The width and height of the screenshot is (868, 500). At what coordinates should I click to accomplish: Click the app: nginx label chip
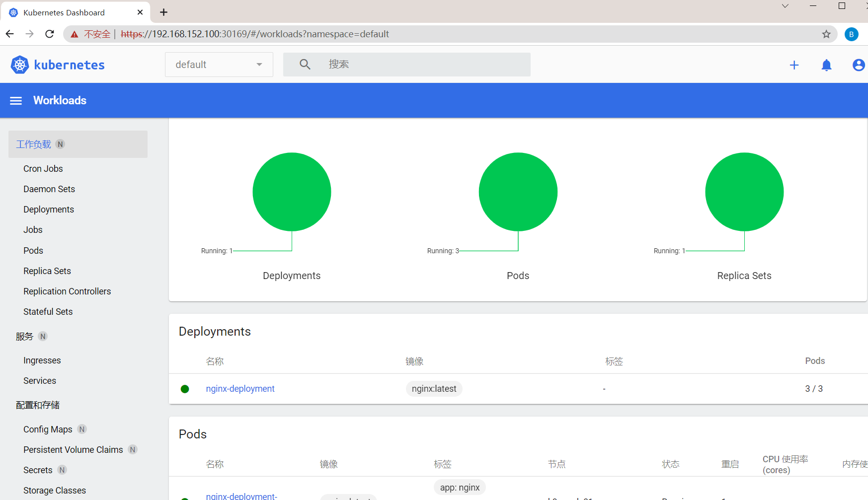click(460, 488)
